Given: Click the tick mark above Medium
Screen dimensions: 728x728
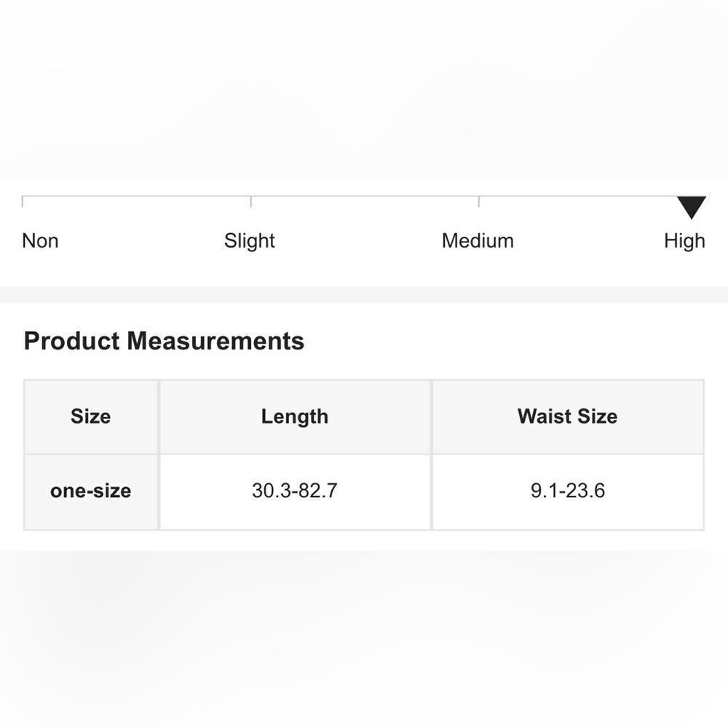Looking at the screenshot, I should click(478, 201).
